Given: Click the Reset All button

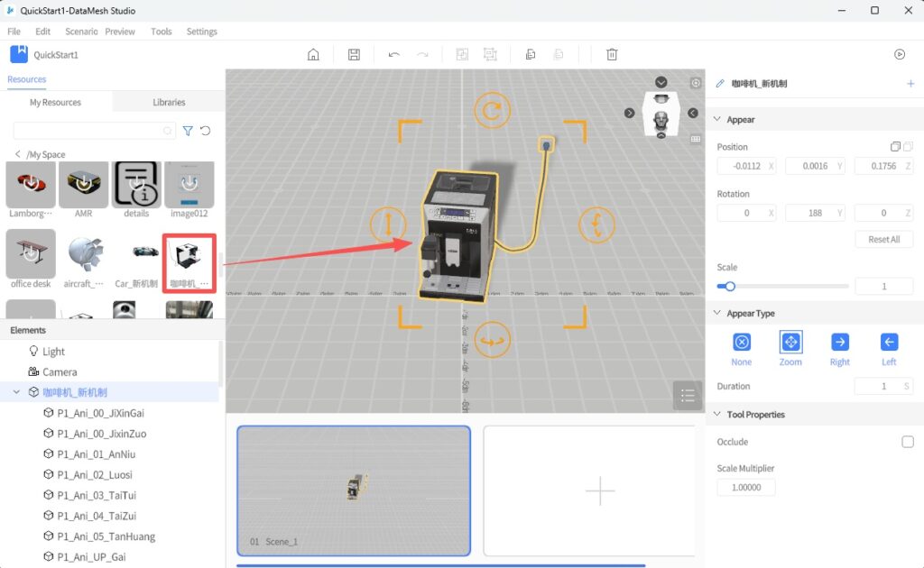Looking at the screenshot, I should point(883,240).
